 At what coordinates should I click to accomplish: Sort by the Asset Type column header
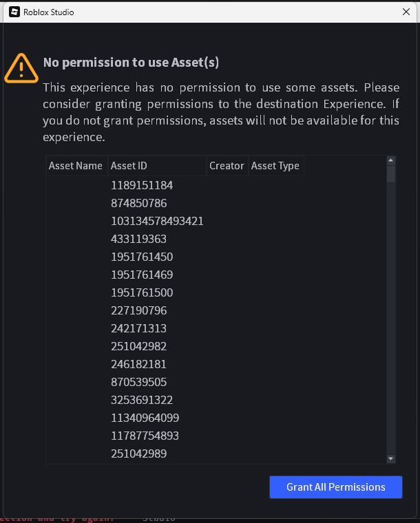coord(275,166)
